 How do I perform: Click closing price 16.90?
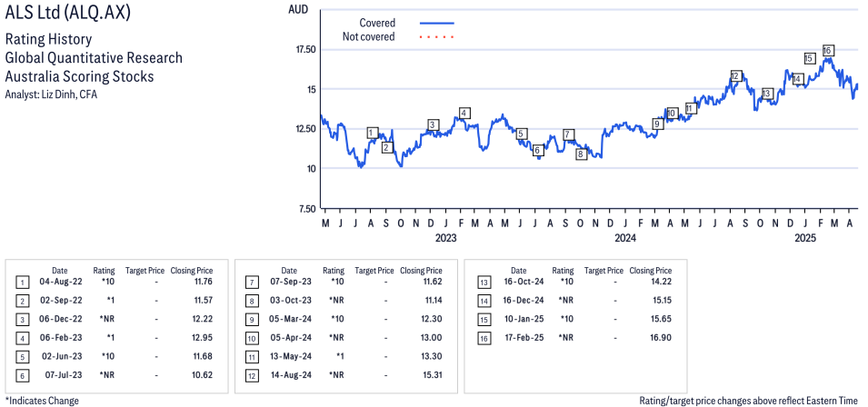662,339
